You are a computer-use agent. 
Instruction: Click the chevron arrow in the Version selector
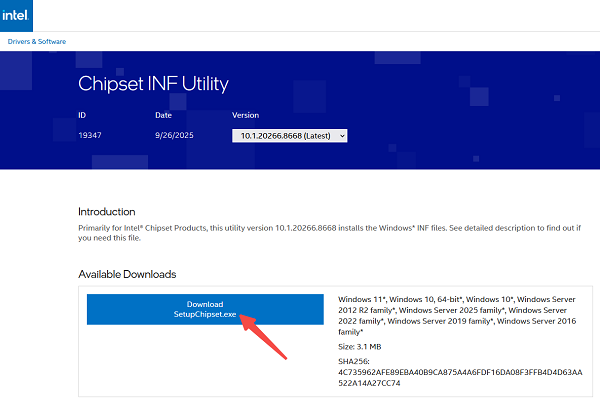(x=342, y=135)
